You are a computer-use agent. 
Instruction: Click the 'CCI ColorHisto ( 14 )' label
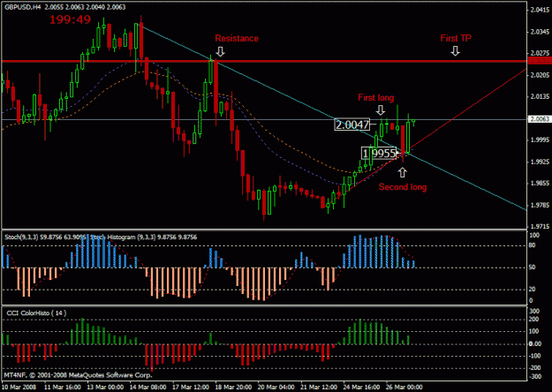coord(36,313)
